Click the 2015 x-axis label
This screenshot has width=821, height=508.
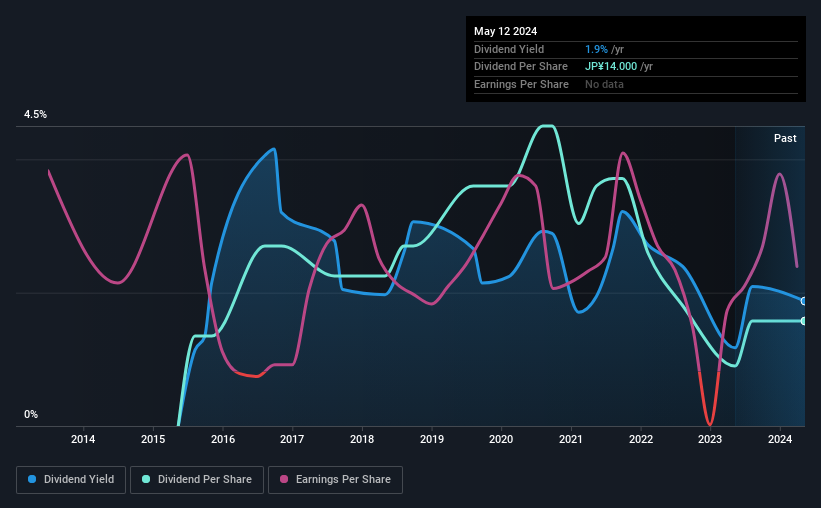pyautogui.click(x=153, y=439)
